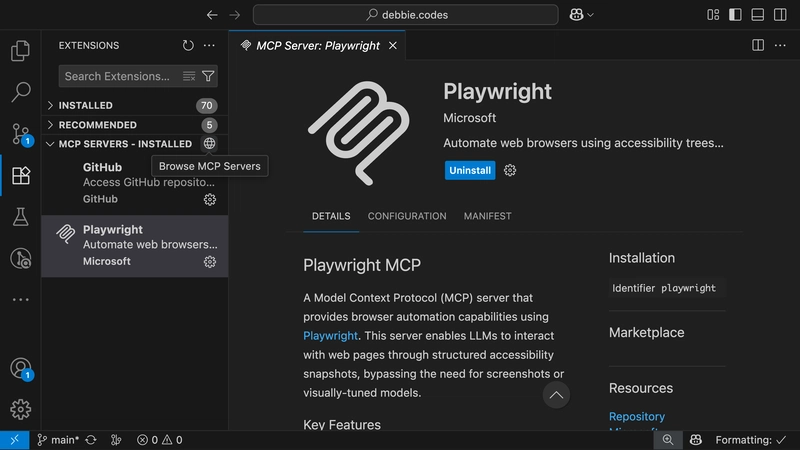Image resolution: width=800 pixels, height=450 pixels.
Task: Toggle bottom panel visibility
Action: tap(758, 15)
